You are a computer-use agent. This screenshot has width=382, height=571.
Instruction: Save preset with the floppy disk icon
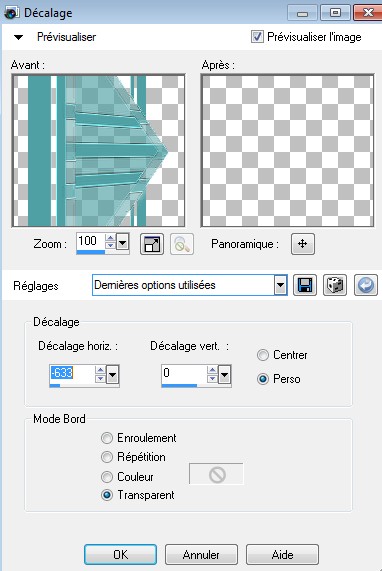pyautogui.click(x=305, y=285)
